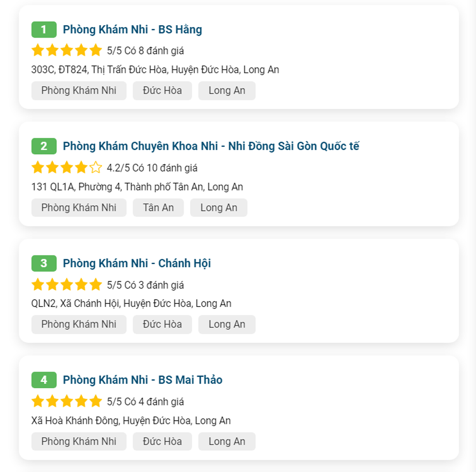Select the Đức Hòa tag under BS Hằng
476x472 pixels.
(162, 91)
